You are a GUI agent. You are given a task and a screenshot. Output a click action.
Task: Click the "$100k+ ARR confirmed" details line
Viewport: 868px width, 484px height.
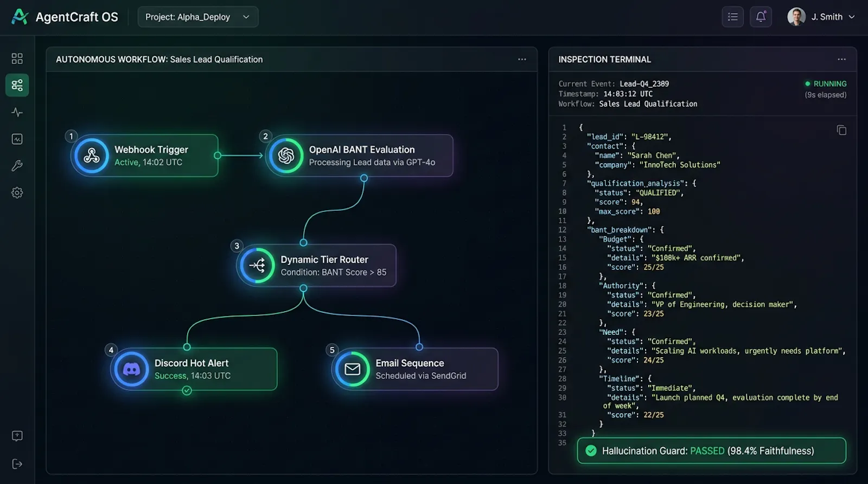click(675, 258)
